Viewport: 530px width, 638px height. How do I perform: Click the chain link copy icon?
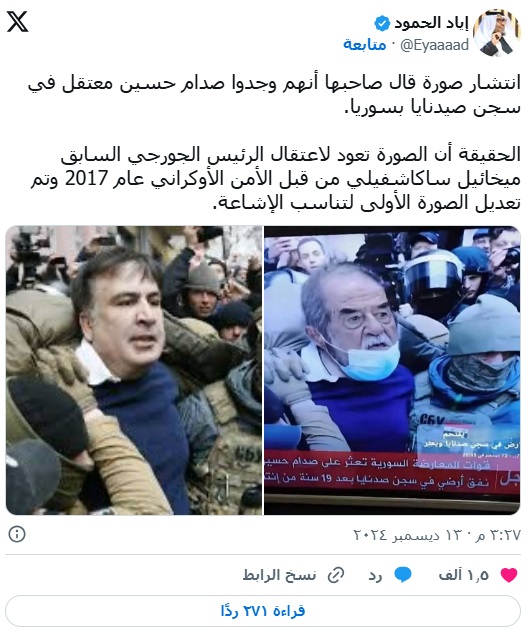point(336,575)
